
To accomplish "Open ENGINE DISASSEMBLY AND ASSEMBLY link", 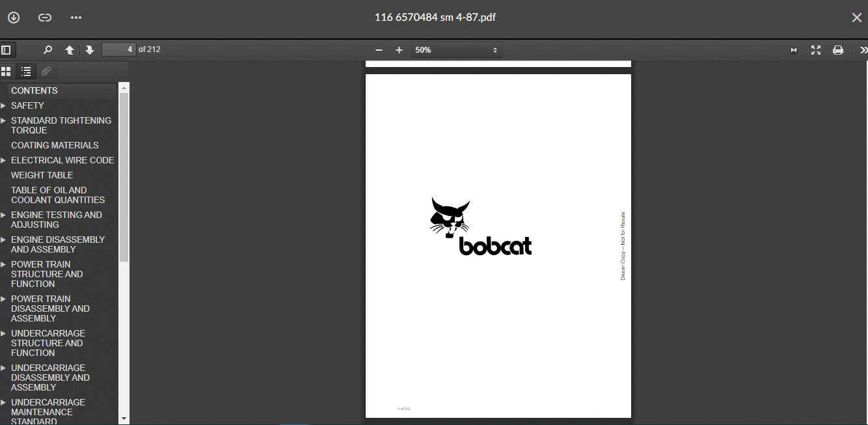I will [x=58, y=244].
